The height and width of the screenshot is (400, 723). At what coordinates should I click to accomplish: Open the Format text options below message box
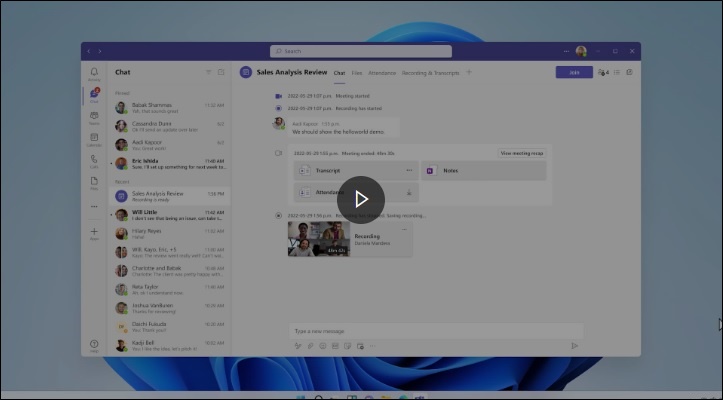tap(298, 346)
